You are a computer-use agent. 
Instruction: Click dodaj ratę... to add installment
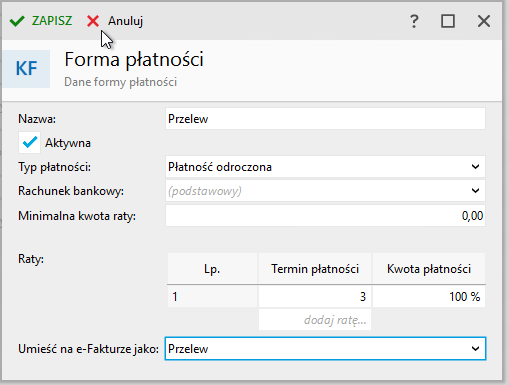[x=315, y=320]
